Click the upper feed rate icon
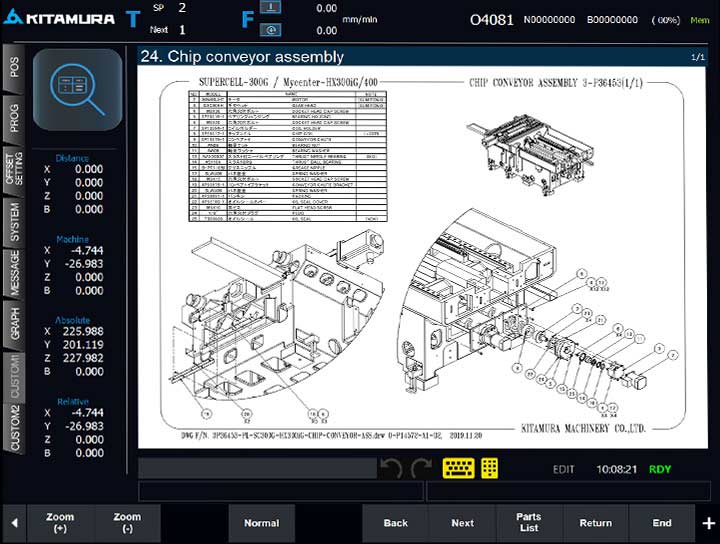The width and height of the screenshot is (720, 544). pyautogui.click(x=270, y=7)
